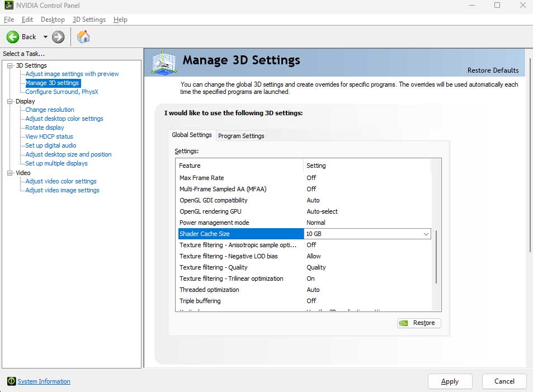Open View HDCP status
This screenshot has height=392, width=533.
(49, 136)
